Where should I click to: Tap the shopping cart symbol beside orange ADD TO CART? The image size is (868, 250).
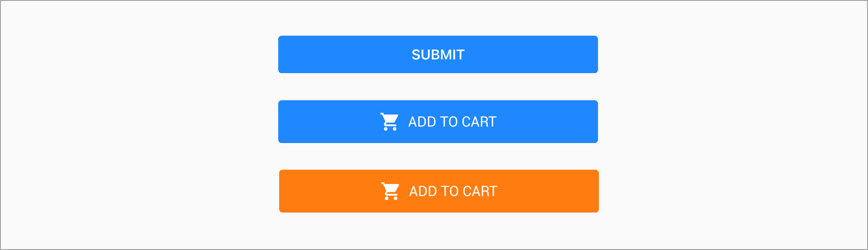390,191
